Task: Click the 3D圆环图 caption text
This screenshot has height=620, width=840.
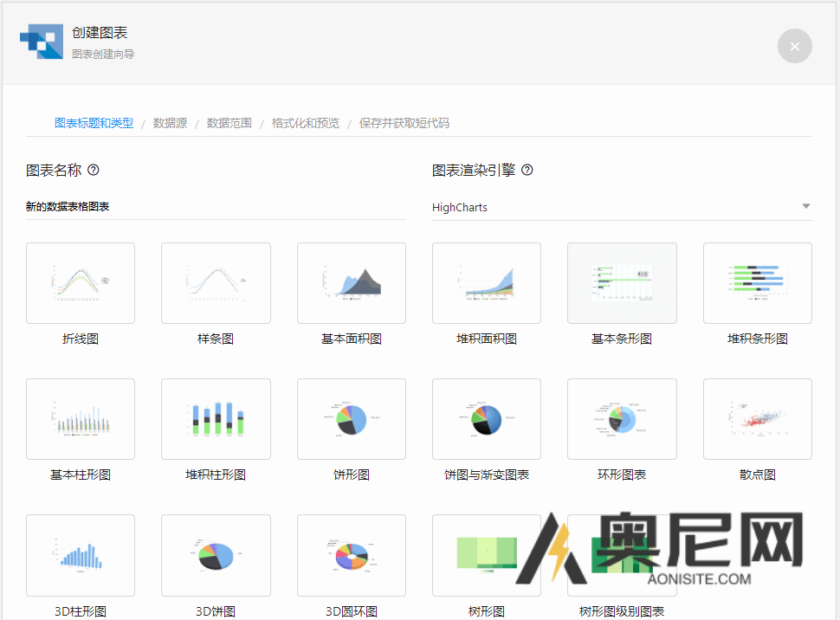Action: click(352, 611)
